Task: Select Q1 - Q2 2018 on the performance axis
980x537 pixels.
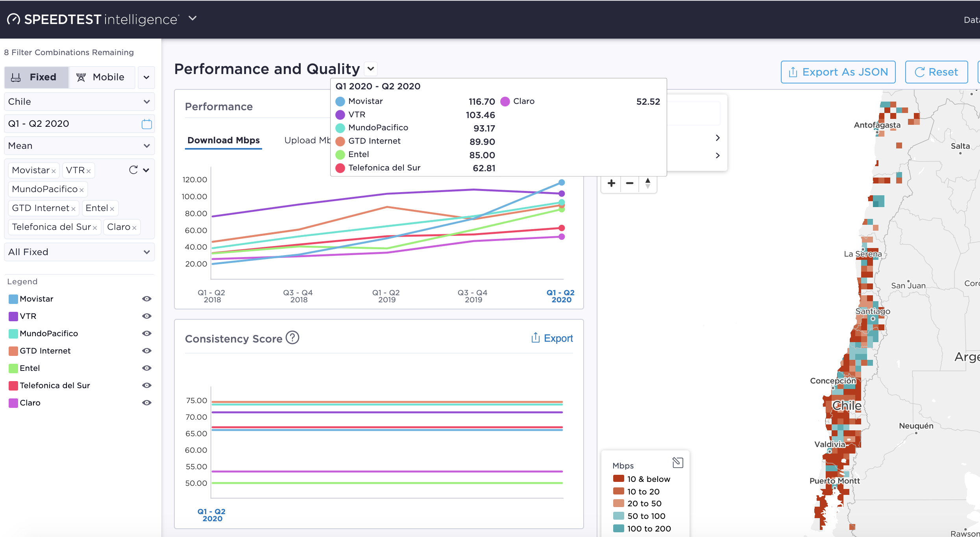Action: [x=212, y=296]
